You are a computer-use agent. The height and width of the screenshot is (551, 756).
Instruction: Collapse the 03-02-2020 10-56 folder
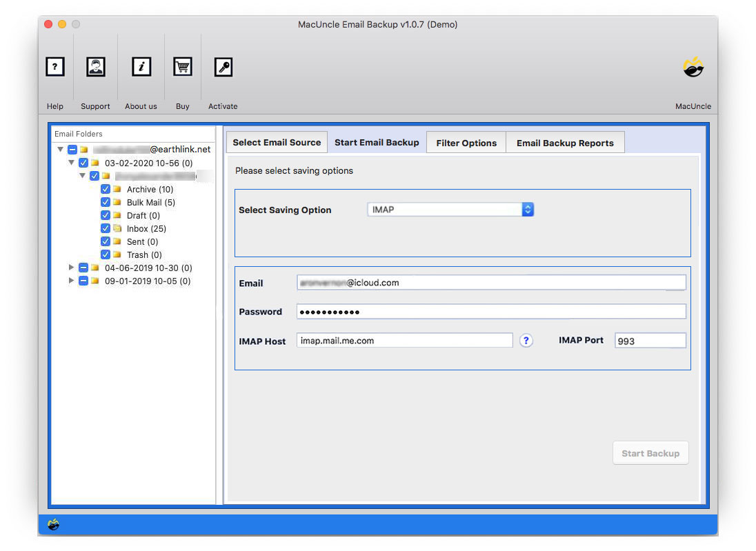coord(71,163)
